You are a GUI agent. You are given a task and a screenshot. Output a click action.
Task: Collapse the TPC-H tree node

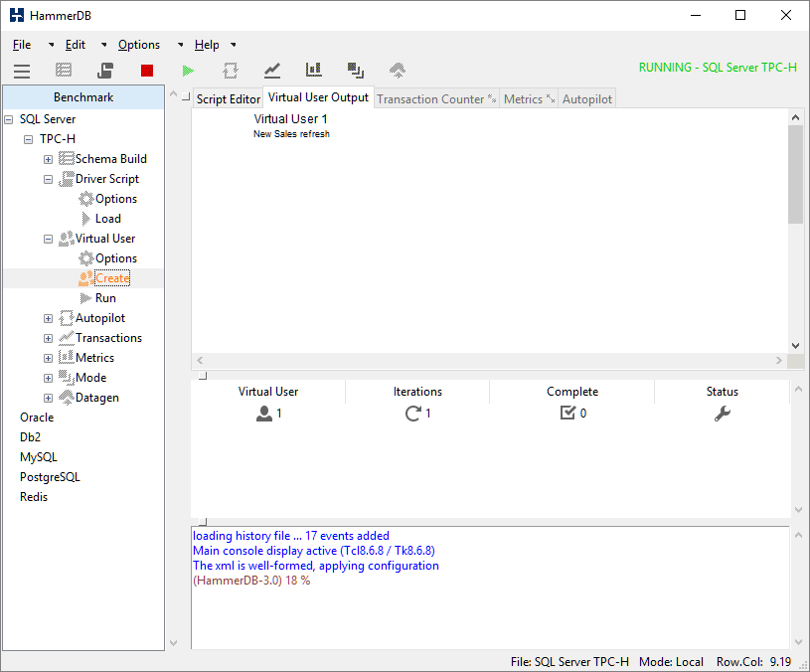[x=29, y=139]
